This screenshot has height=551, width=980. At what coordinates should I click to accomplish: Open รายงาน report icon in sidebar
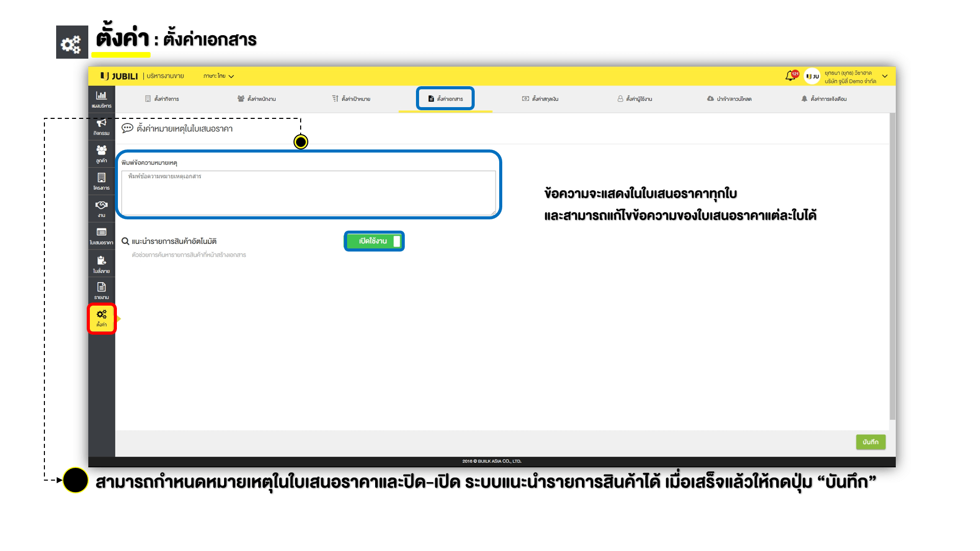pos(101,290)
